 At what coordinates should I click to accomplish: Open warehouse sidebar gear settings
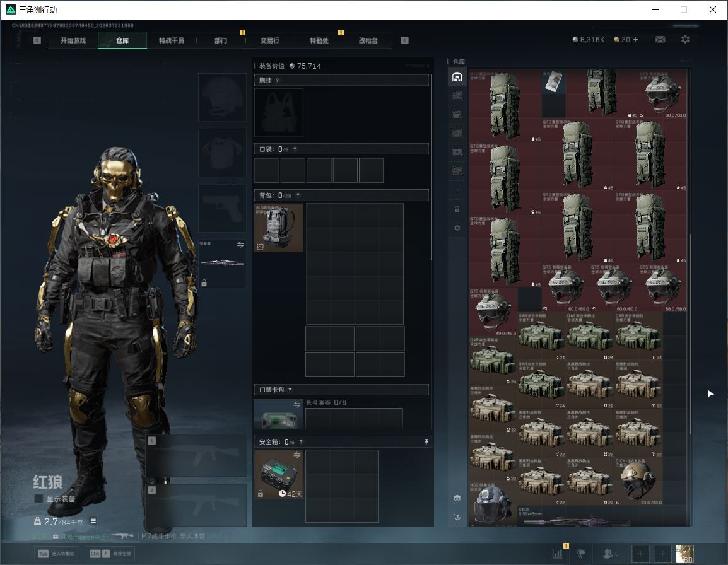point(457,228)
